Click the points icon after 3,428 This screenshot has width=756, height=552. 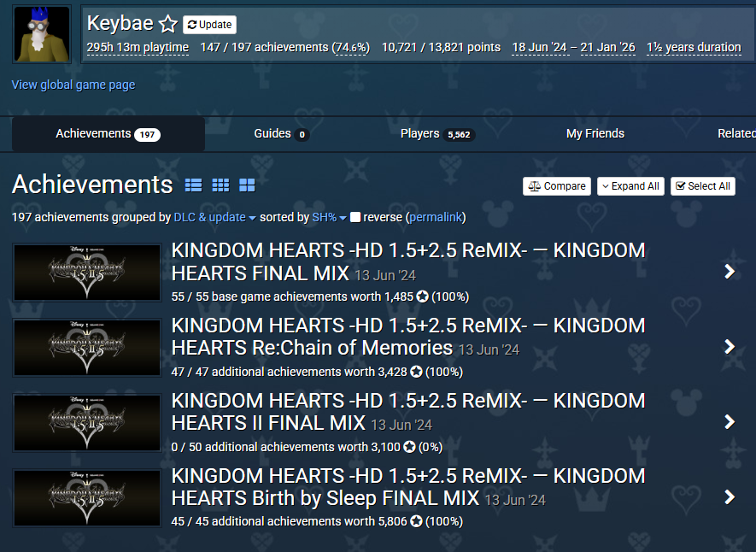coord(416,372)
